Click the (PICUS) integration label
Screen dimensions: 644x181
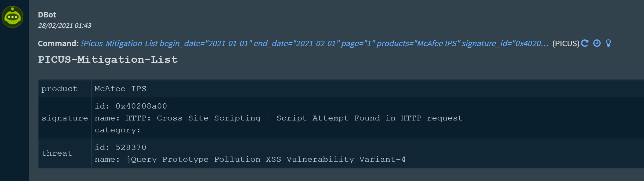pyautogui.click(x=566, y=43)
